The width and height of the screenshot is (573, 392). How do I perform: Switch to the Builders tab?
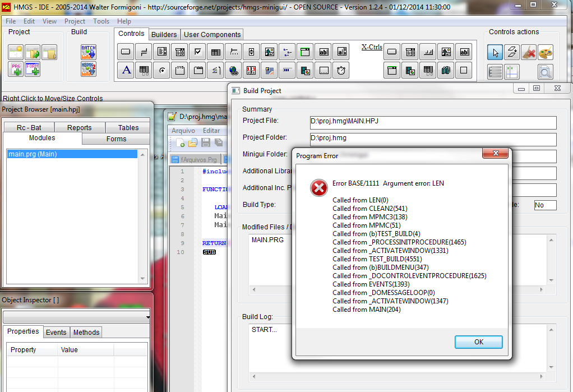click(164, 34)
